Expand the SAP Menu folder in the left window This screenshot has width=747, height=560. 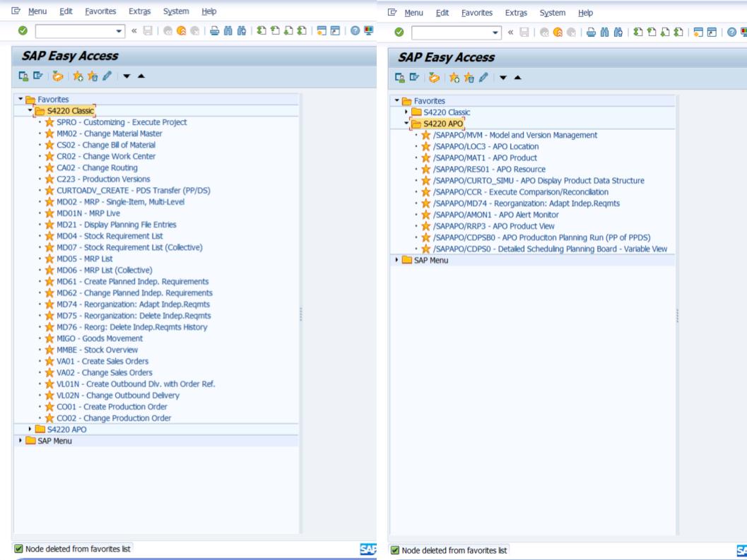click(20, 441)
